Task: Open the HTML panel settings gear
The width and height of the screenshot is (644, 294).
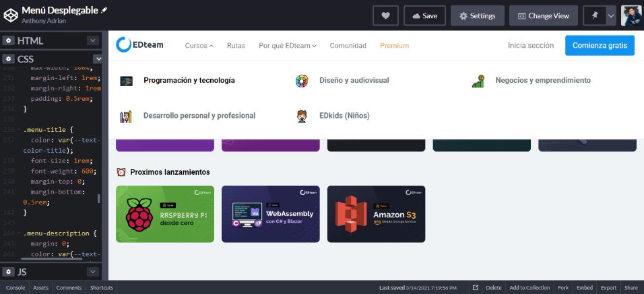Action: click(x=9, y=40)
